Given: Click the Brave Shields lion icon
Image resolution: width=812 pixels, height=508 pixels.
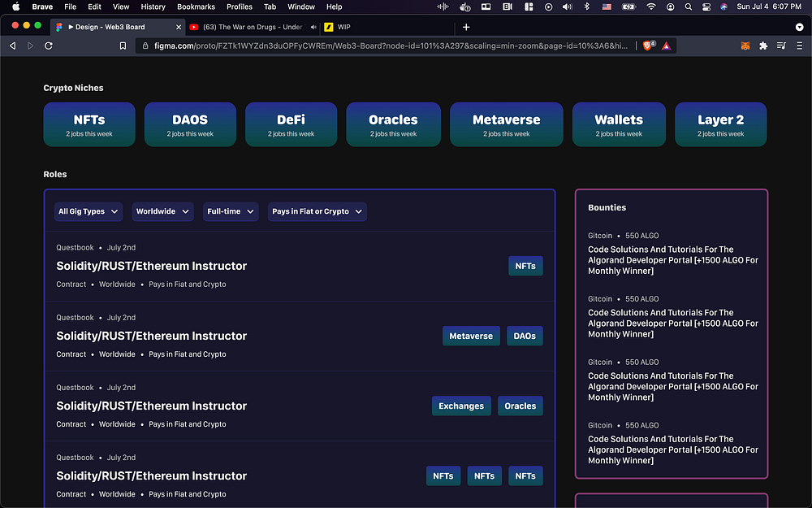Looking at the screenshot, I should pos(647,46).
